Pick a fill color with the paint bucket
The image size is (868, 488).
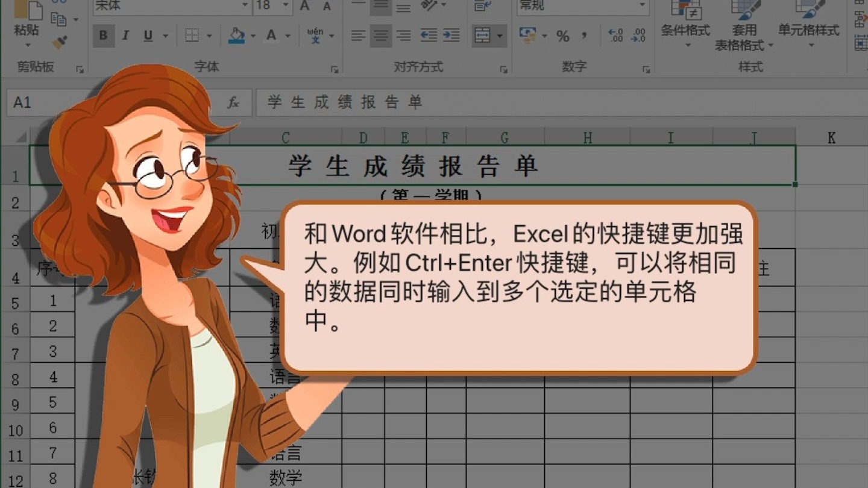[x=237, y=36]
